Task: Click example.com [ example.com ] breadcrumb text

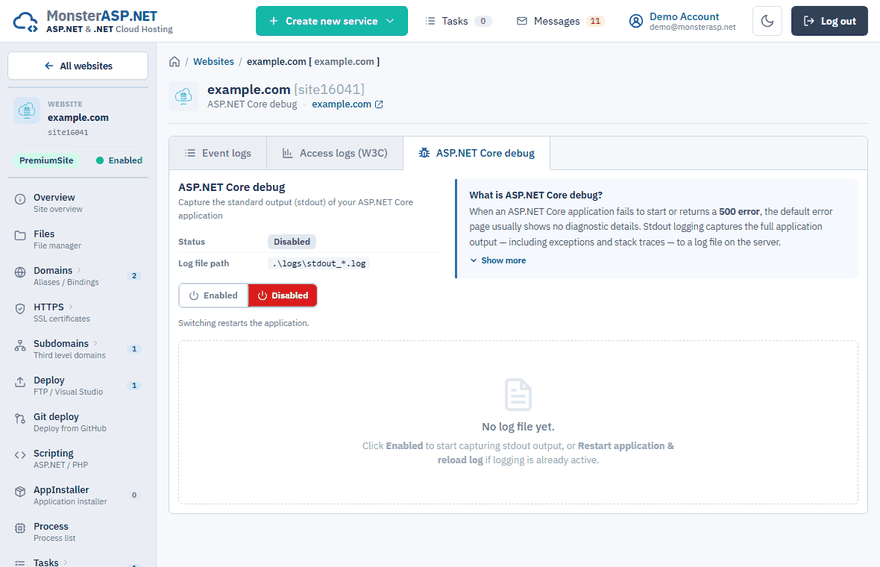Action: [313, 62]
